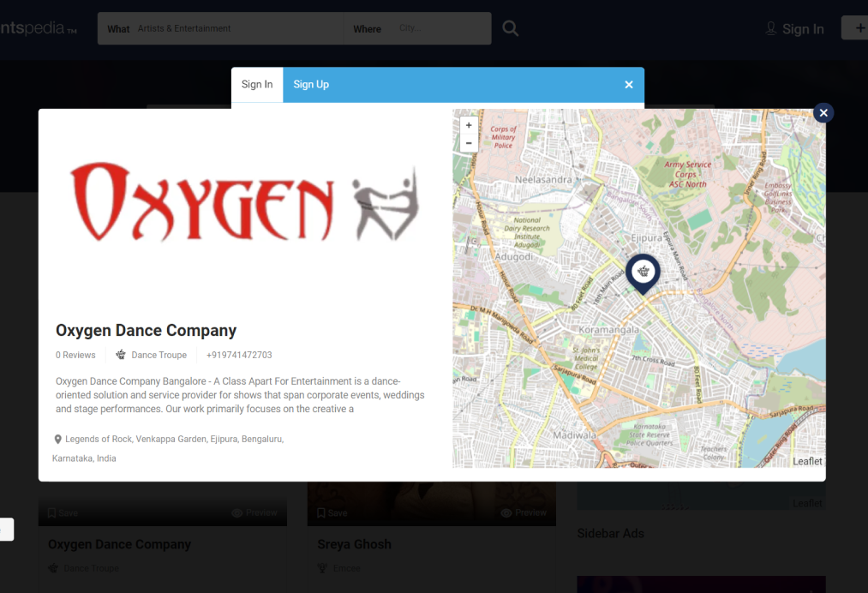Click the plus button in the header

point(857,28)
